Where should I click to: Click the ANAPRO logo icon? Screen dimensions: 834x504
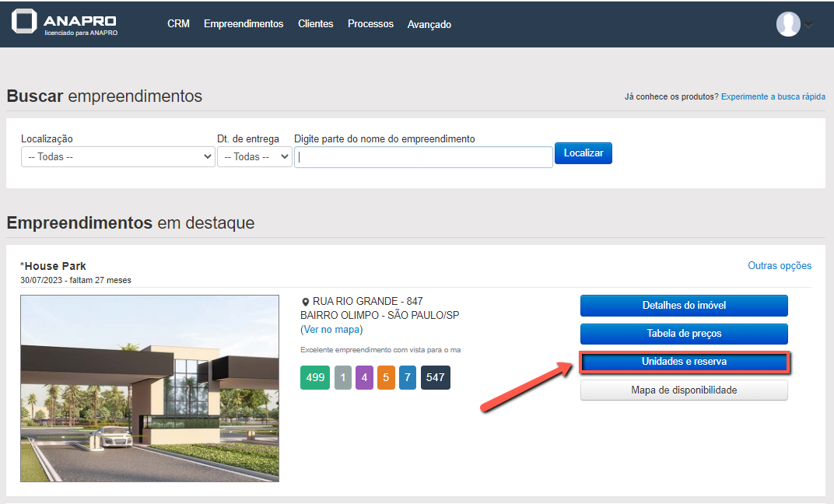[x=24, y=23]
